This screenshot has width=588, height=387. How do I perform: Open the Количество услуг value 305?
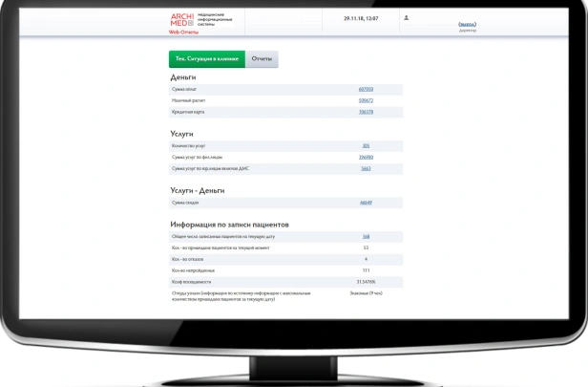(366, 146)
